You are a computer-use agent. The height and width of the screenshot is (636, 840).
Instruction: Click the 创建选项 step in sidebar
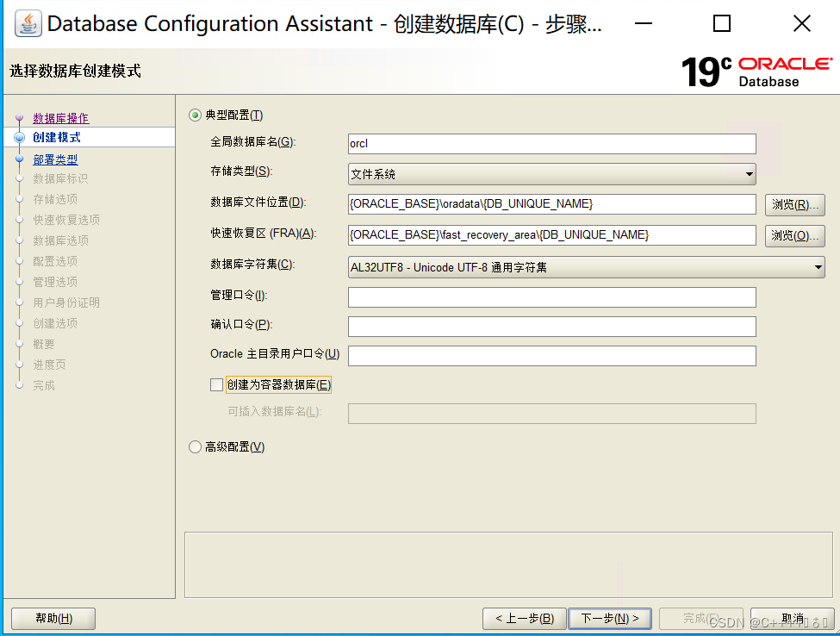click(55, 324)
